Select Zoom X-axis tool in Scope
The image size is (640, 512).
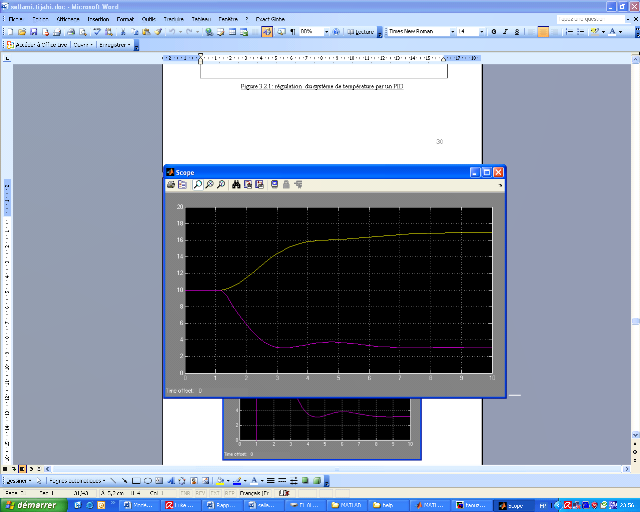(x=209, y=185)
